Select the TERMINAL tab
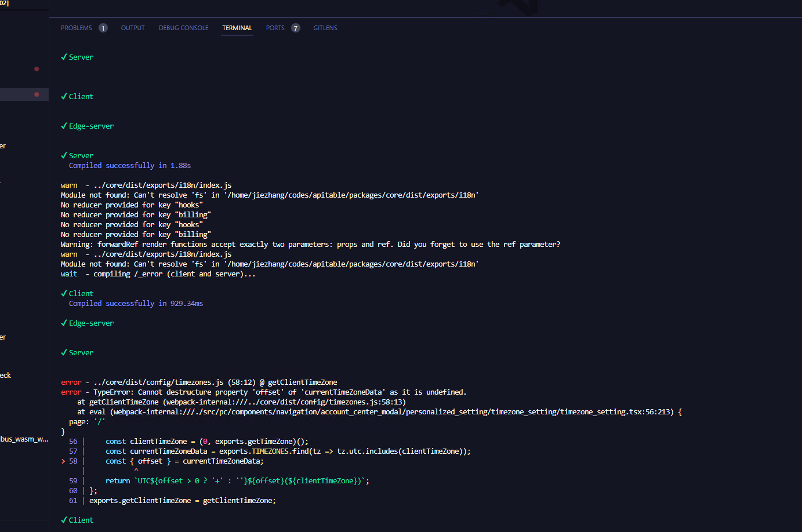The height and width of the screenshot is (532, 802). click(x=237, y=27)
